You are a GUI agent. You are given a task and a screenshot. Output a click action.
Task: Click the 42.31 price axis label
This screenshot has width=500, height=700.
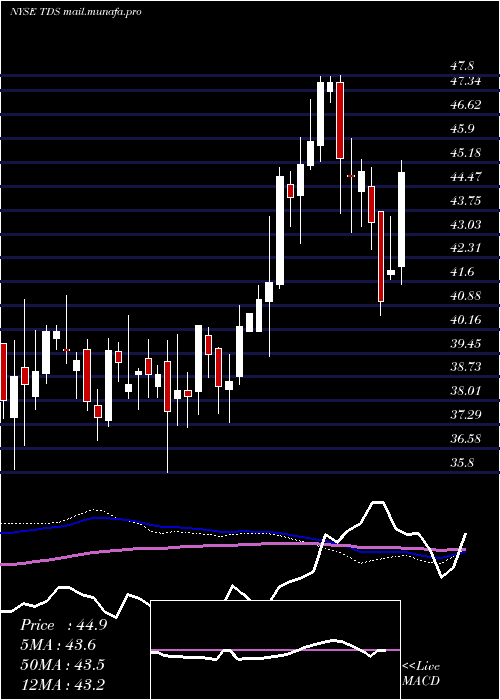(465, 248)
